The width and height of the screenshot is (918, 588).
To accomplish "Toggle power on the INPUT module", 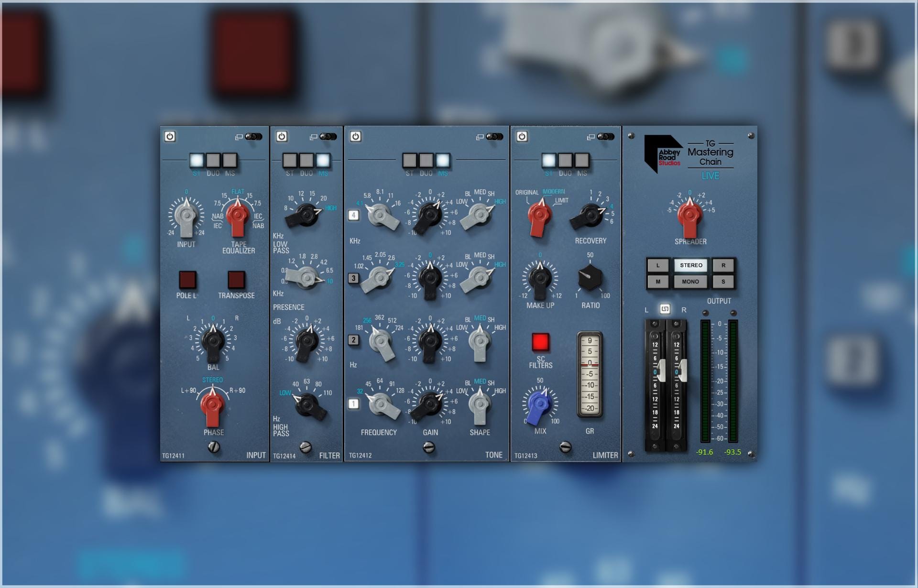I will (170, 137).
